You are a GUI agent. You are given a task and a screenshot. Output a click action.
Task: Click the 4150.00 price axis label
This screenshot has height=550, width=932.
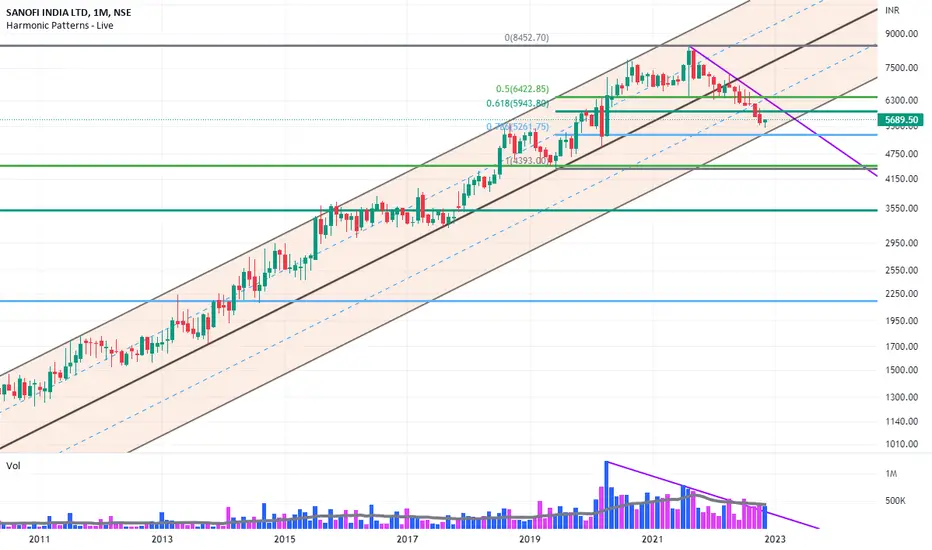click(x=901, y=179)
